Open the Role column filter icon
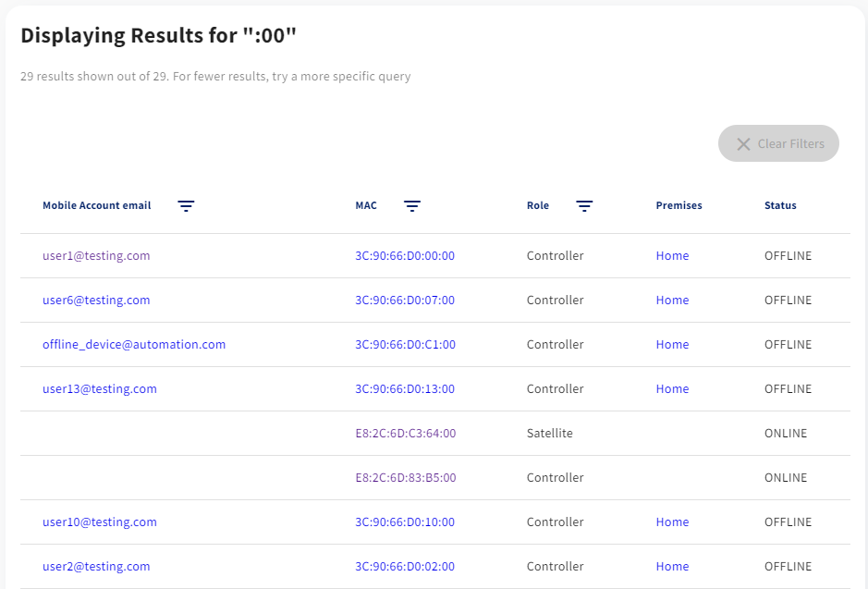 pos(584,206)
